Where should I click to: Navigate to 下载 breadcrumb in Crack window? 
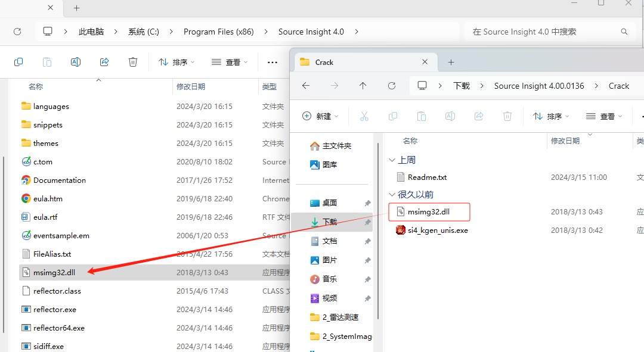click(461, 86)
